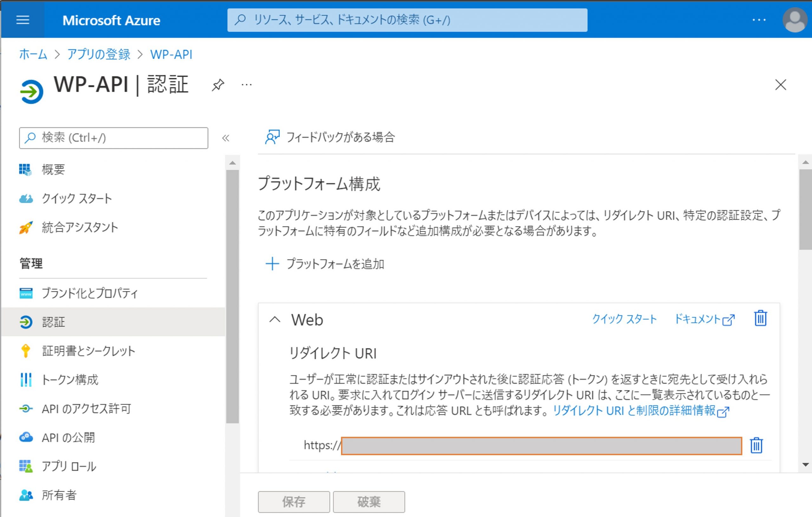812x517 pixels.
Task: Click the WP-API app registration icon
Action: (31, 91)
